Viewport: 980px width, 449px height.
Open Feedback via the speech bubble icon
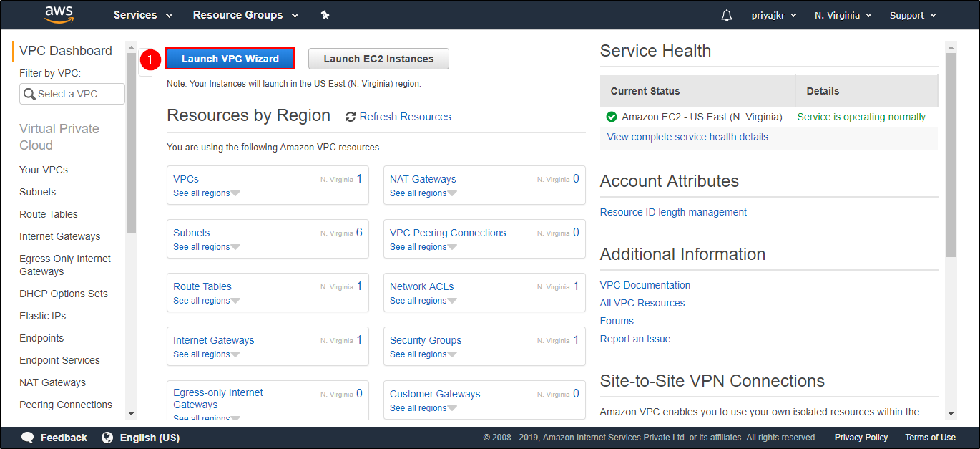click(26, 437)
